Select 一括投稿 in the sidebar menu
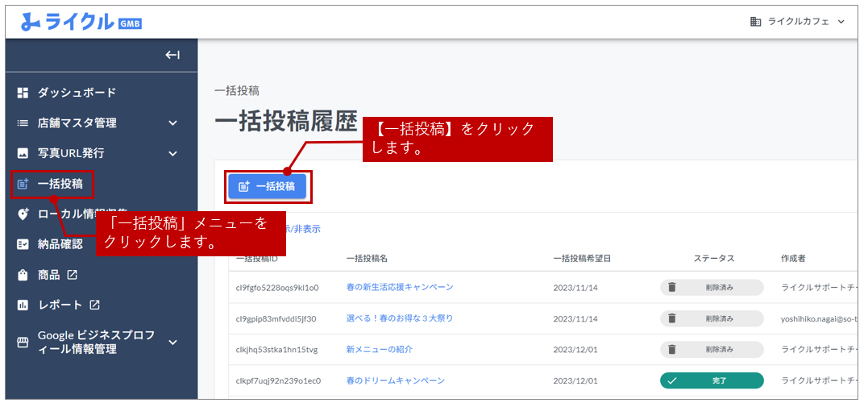Screen dimensions: 868x407 (x=60, y=184)
